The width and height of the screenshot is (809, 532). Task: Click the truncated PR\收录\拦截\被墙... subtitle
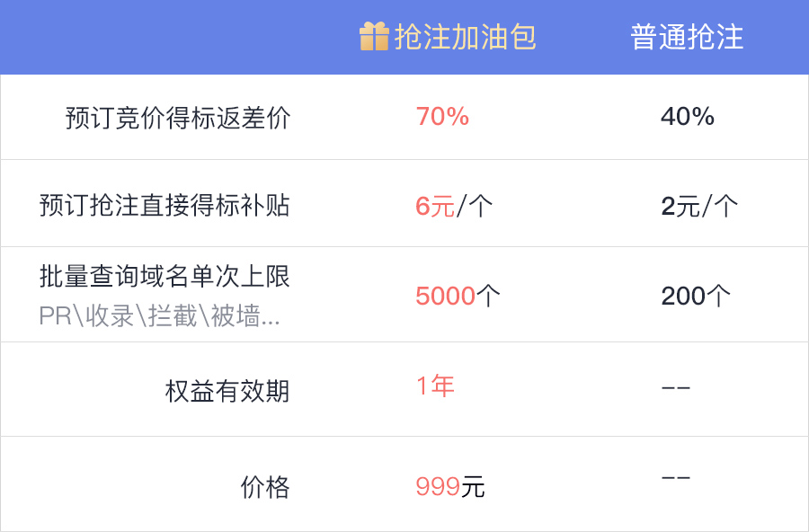click(160, 315)
